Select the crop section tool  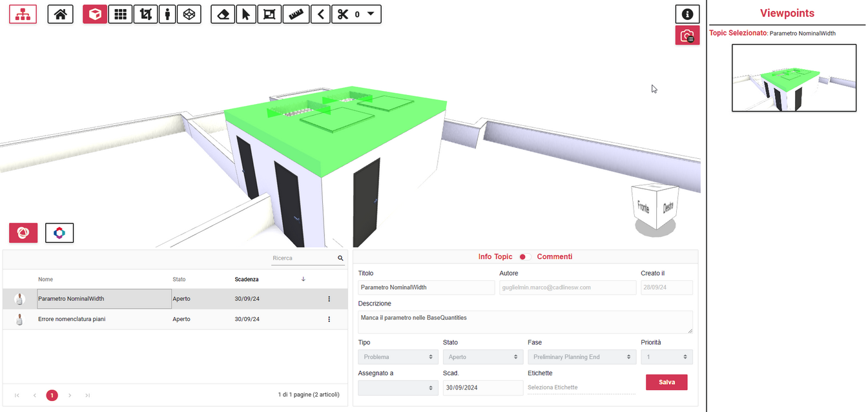pos(145,14)
